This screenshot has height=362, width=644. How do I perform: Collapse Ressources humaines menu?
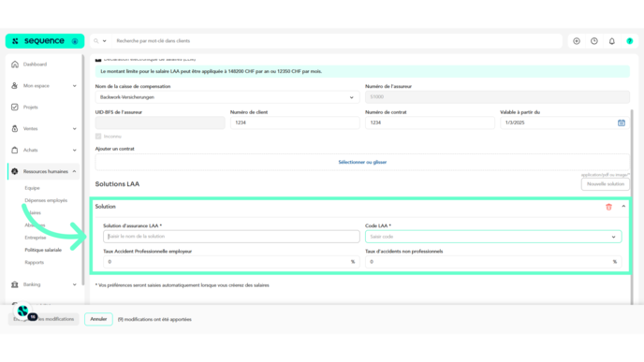click(74, 171)
